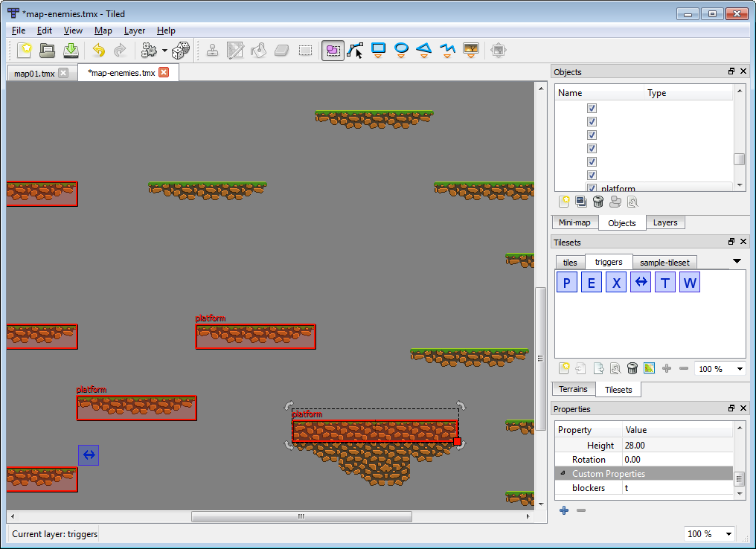Select the P trigger tile
756x549 pixels.
[567, 282]
